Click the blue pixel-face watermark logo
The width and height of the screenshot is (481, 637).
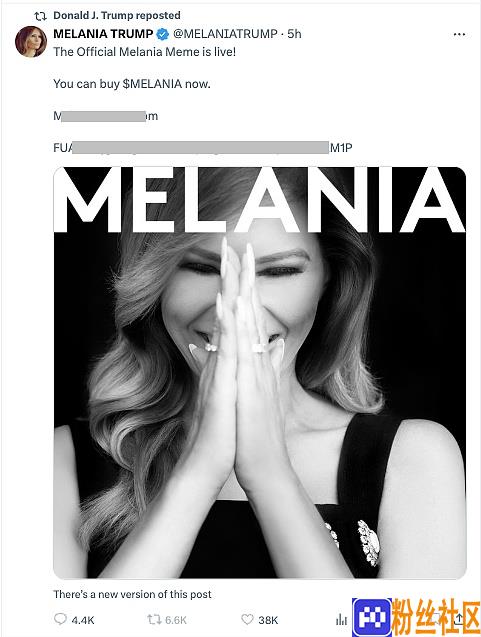[x=372, y=617]
